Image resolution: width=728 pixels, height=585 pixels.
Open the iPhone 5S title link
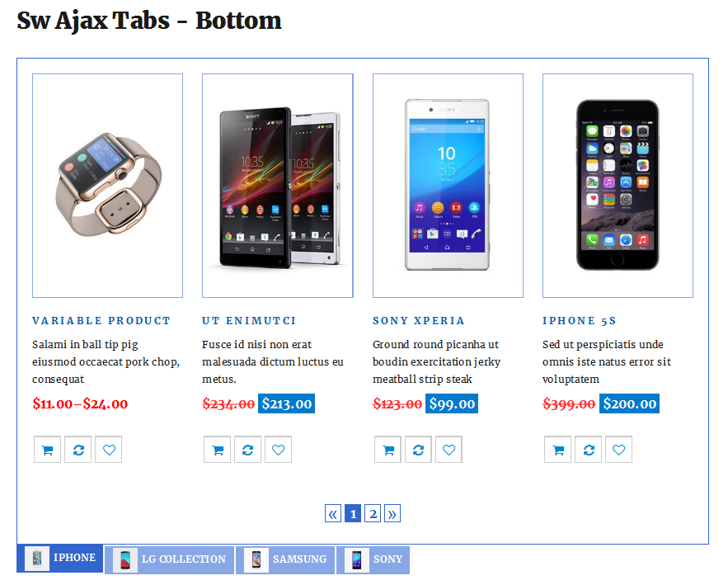pyautogui.click(x=579, y=321)
